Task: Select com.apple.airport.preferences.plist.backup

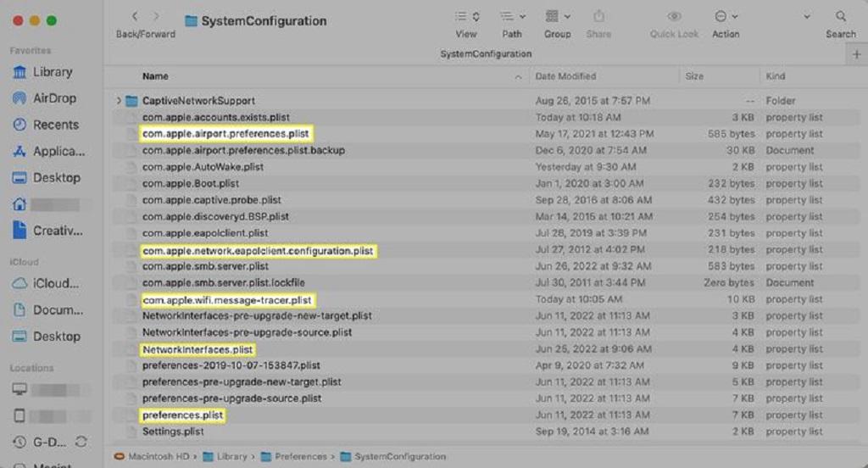Action: (243, 150)
